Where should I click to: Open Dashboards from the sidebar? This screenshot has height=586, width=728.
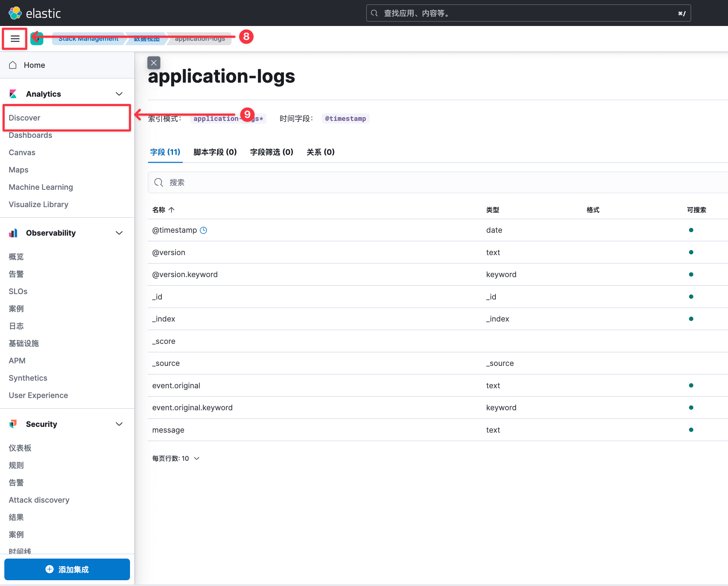(x=30, y=135)
